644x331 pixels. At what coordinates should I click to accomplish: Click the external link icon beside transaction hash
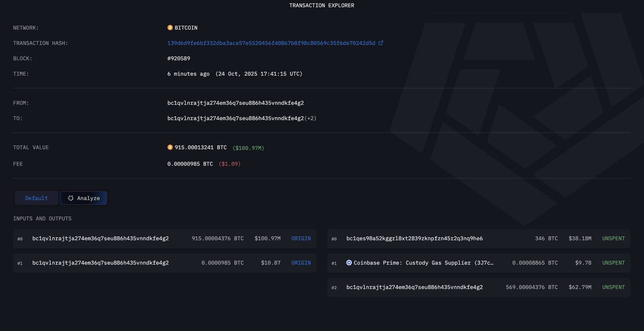coord(381,43)
